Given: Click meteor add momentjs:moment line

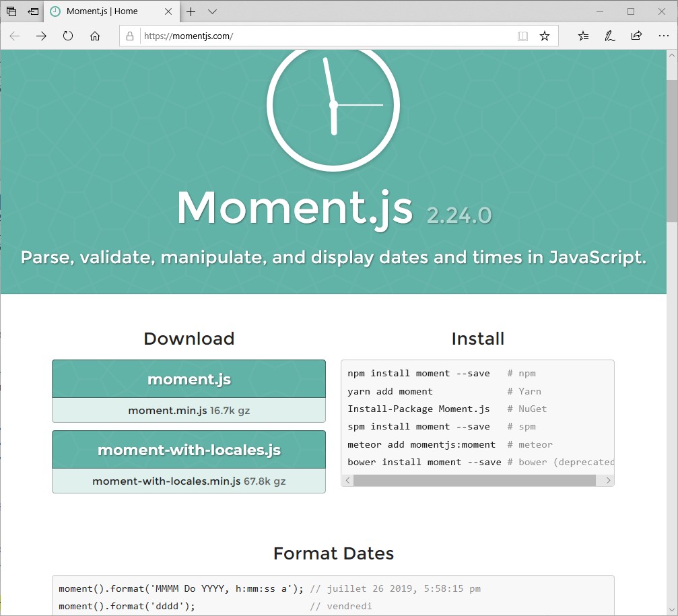Looking at the screenshot, I should (x=450, y=445).
